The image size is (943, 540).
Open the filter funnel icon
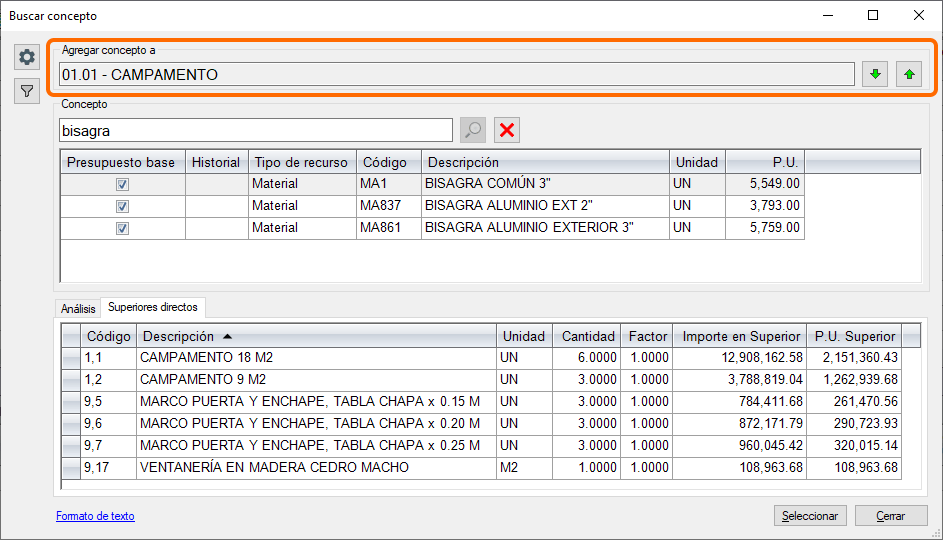[27, 91]
